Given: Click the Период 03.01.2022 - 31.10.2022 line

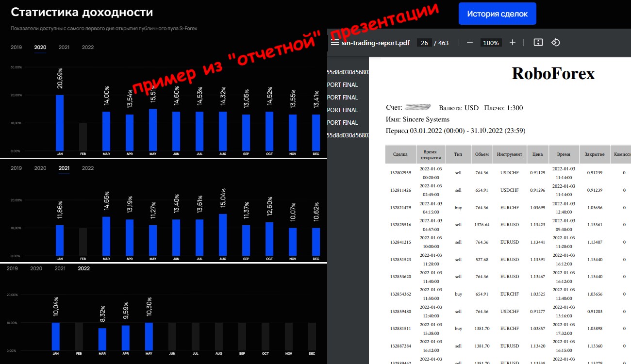Looking at the screenshot, I should point(455,131).
